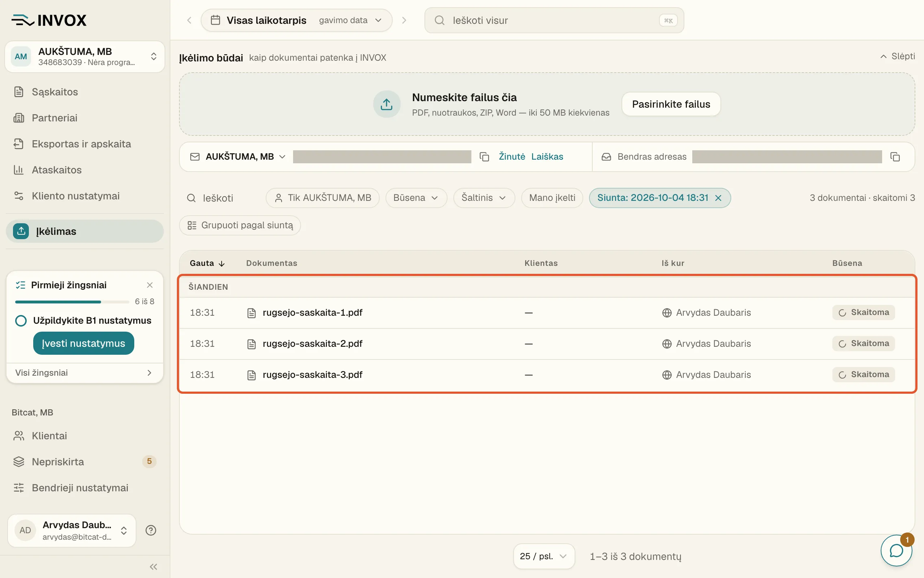The width and height of the screenshot is (924, 578).
Task: Click the upload arrow icon in dropzone
Action: (x=387, y=104)
